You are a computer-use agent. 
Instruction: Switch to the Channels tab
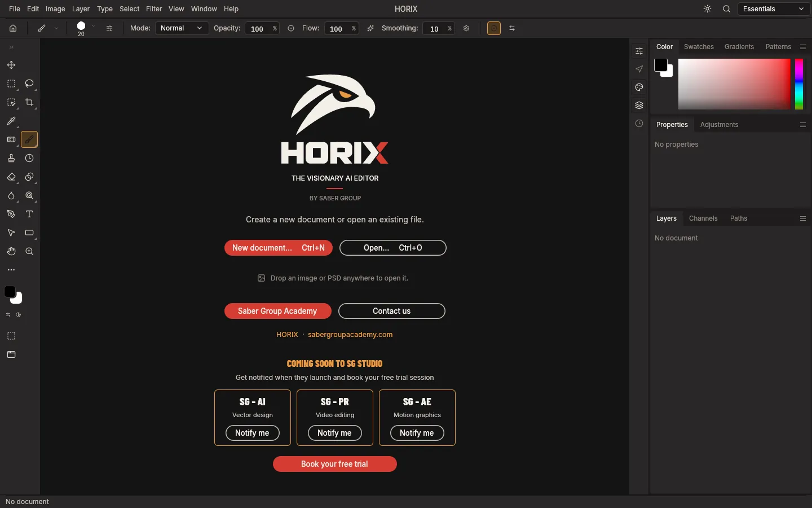703,218
